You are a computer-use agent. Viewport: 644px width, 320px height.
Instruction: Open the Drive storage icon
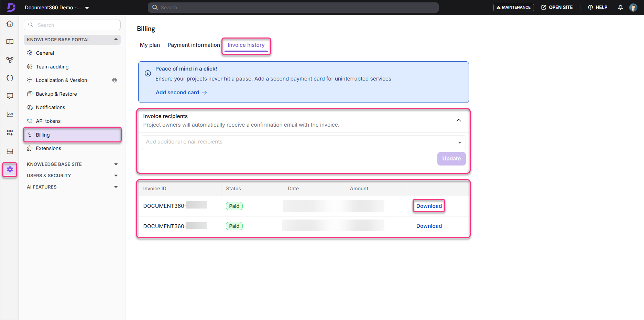[x=10, y=151]
